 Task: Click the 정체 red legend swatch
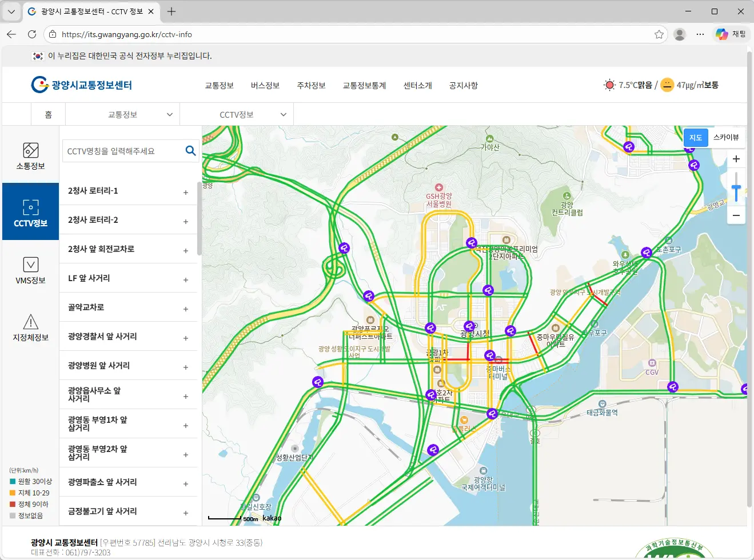pyautogui.click(x=13, y=504)
